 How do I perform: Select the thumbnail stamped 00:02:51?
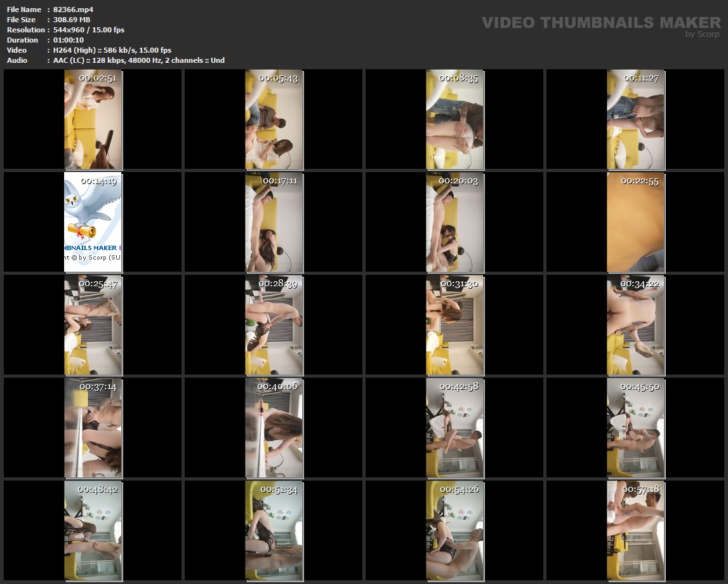pos(93,120)
